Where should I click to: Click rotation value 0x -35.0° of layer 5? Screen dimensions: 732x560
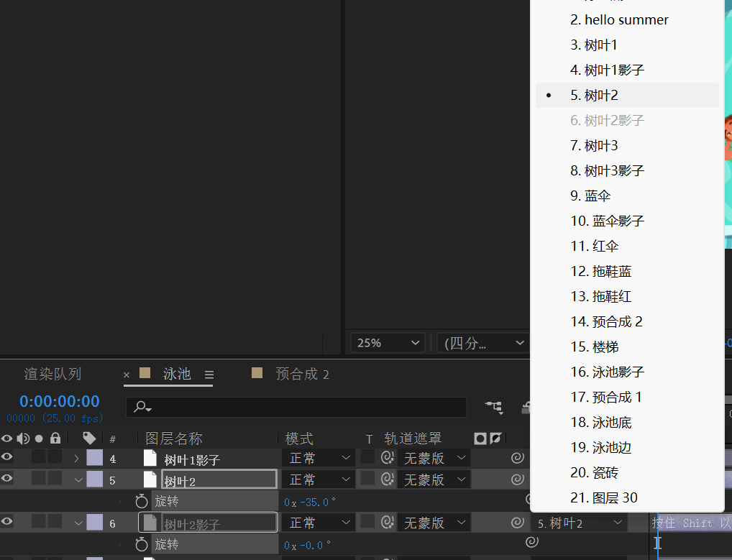point(309,502)
